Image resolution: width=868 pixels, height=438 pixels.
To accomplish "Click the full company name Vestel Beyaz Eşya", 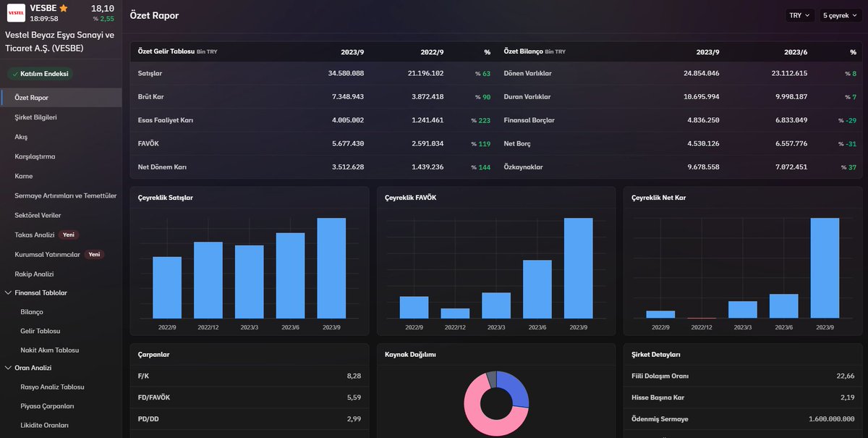I will tap(60, 41).
